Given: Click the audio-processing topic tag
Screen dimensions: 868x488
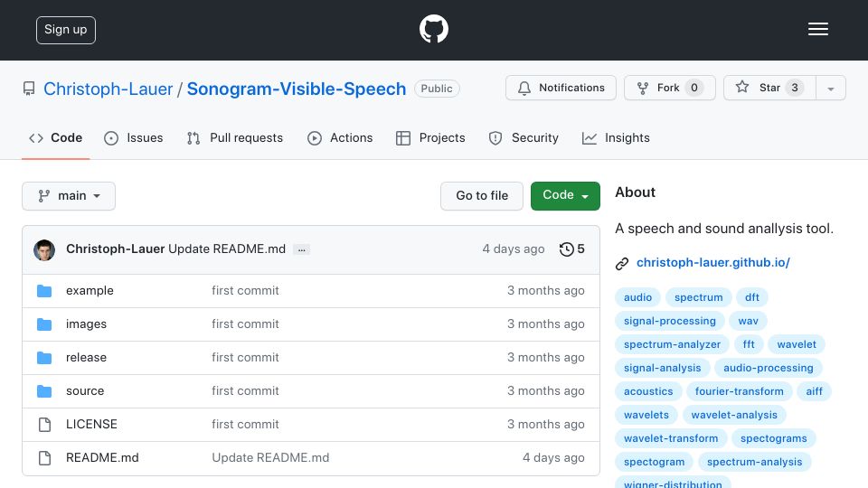Looking at the screenshot, I should tap(769, 368).
